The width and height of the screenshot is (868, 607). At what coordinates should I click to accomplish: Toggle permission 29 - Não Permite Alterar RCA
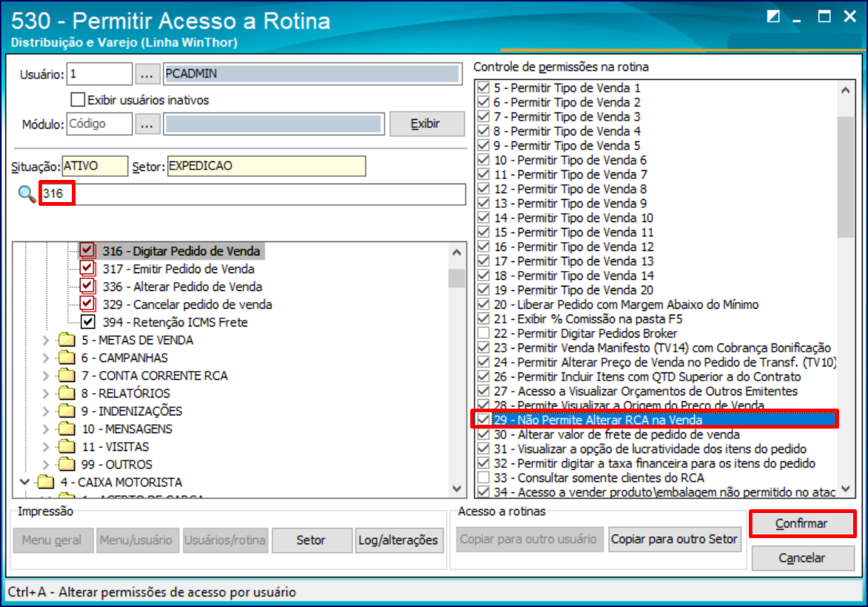484,420
